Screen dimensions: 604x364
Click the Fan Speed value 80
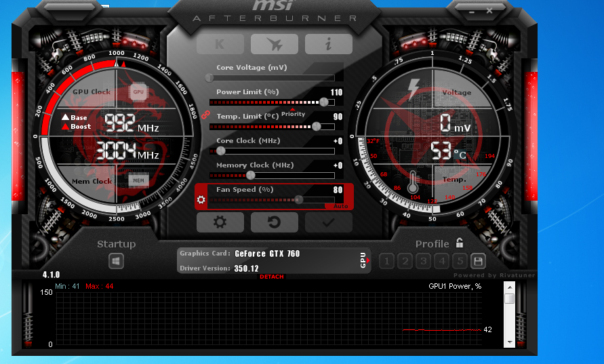click(x=338, y=190)
